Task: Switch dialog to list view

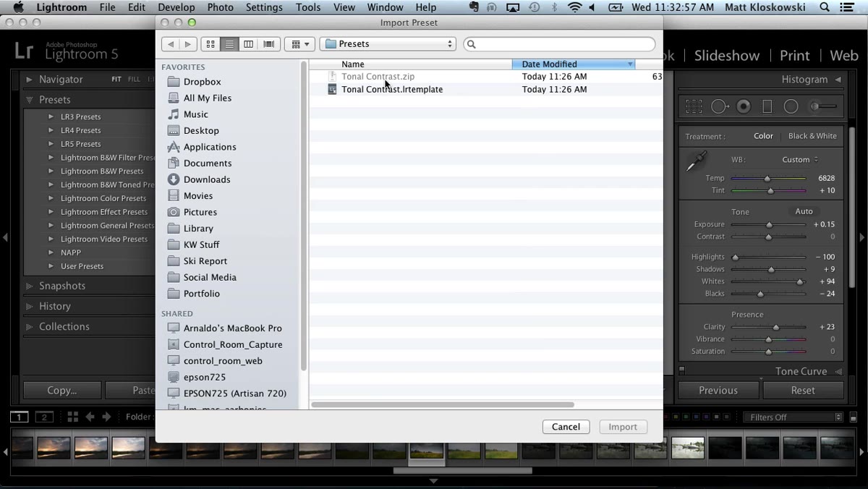Action: pos(229,44)
